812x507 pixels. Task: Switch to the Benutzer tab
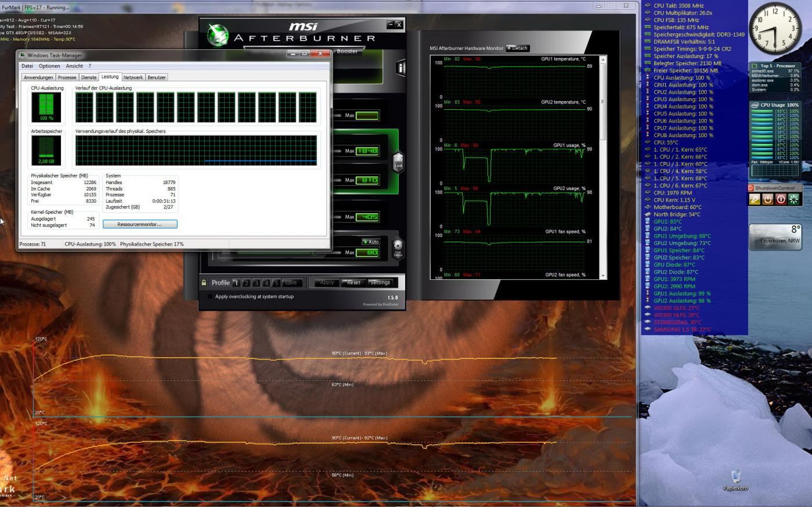coord(157,77)
